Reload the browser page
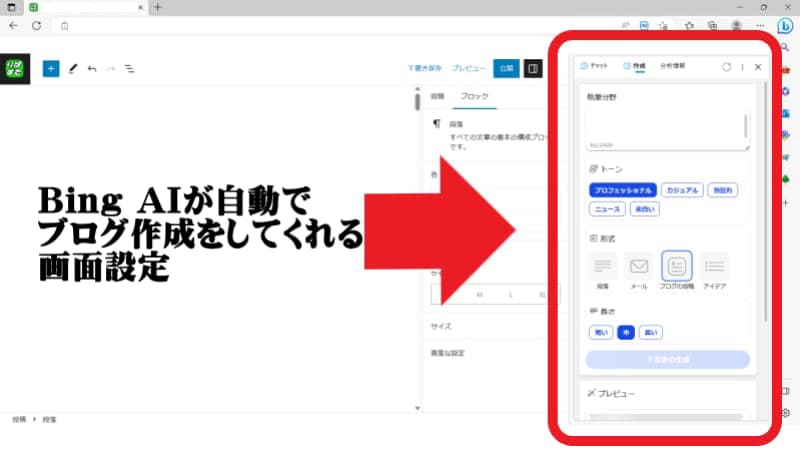Screen dimensions: 800x450 tap(37, 26)
